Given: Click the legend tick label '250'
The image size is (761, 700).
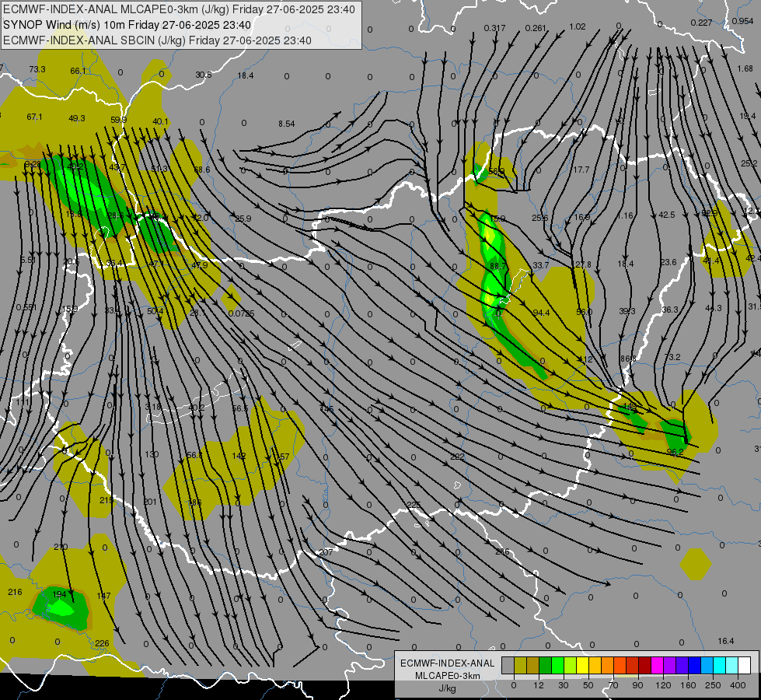Looking at the screenshot, I should click(x=713, y=685).
